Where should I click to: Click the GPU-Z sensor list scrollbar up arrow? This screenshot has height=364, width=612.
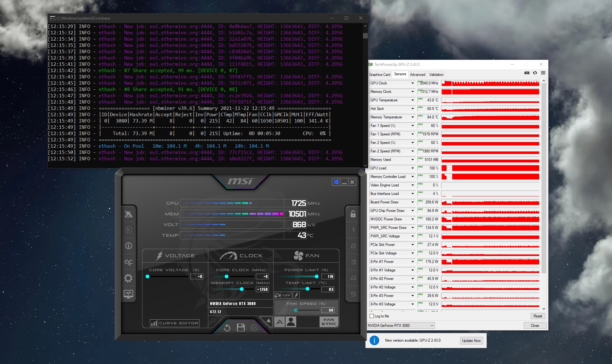544,81
